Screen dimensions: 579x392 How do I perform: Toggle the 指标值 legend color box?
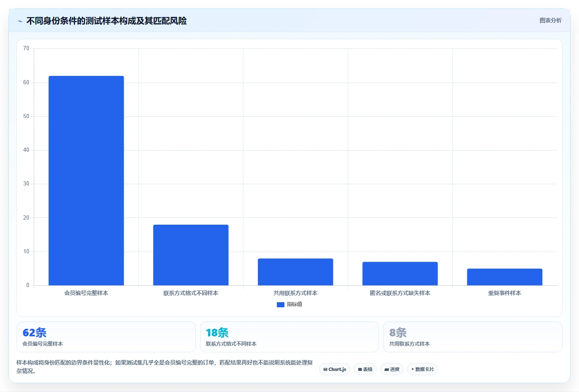pos(281,305)
